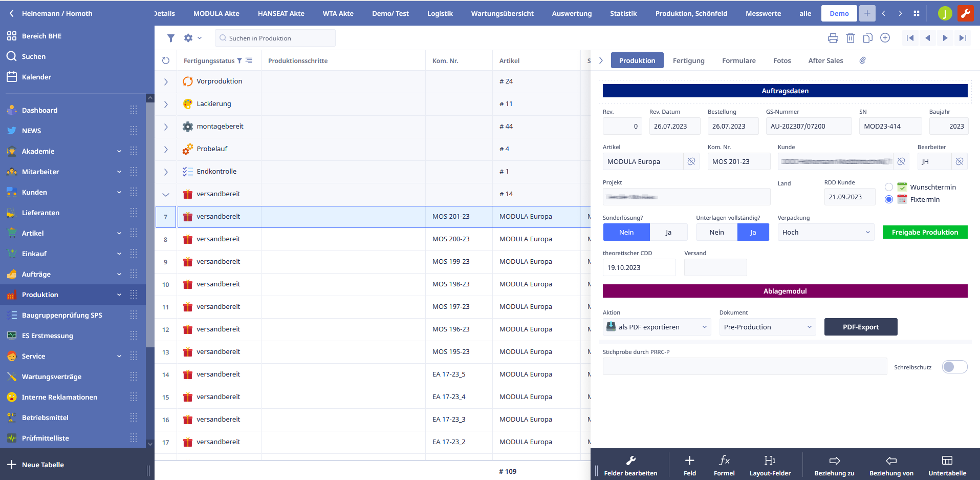Click the Demo view button

tap(839, 13)
